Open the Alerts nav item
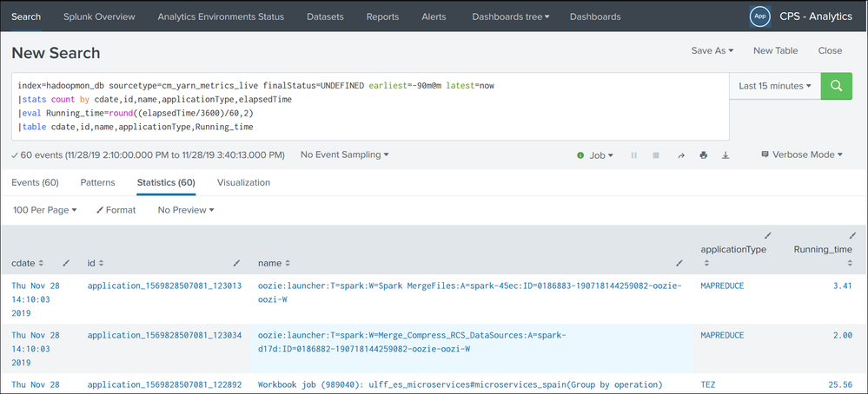 pyautogui.click(x=434, y=16)
